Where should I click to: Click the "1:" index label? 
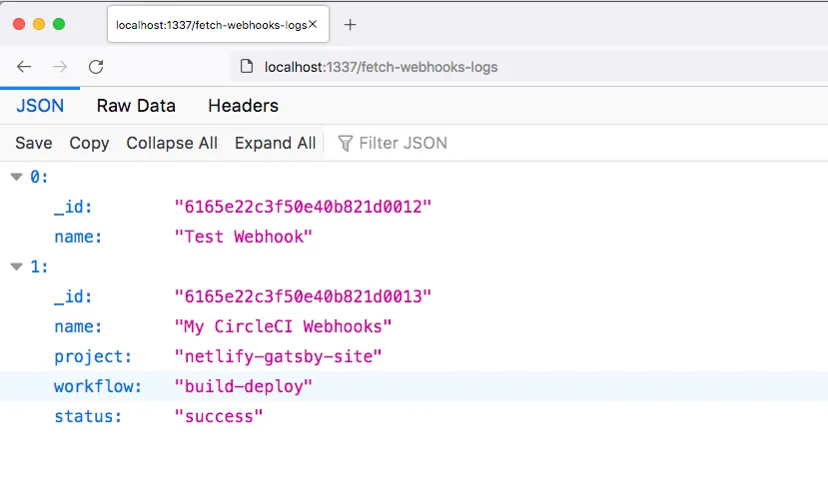coord(39,266)
